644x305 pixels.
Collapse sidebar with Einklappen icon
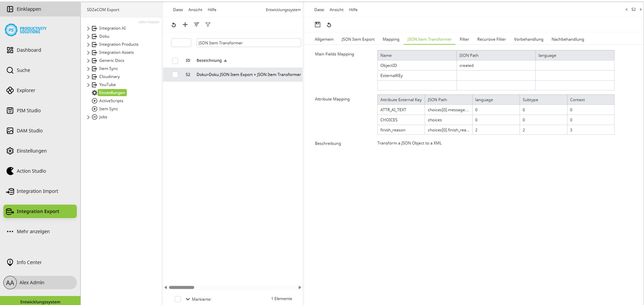10,9
